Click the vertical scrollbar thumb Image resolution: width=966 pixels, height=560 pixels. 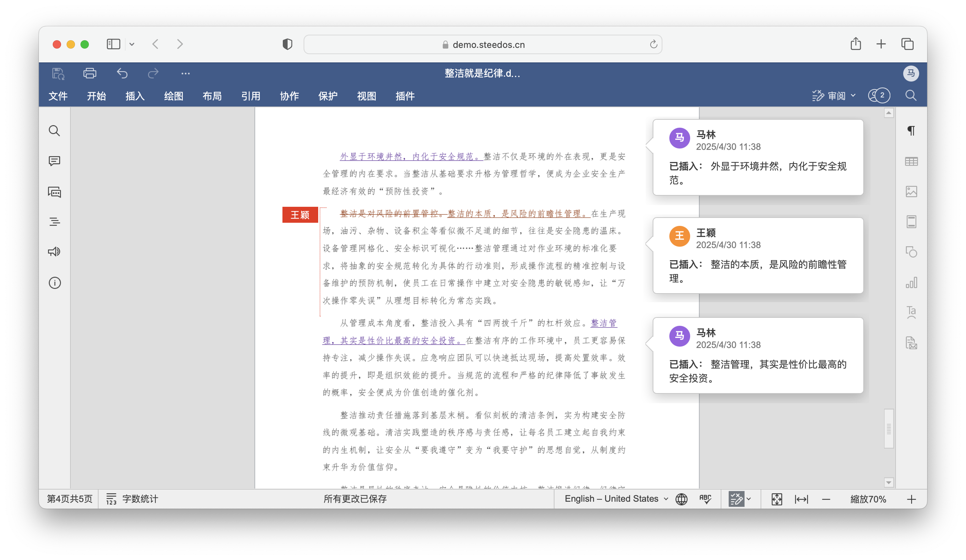coord(889,429)
